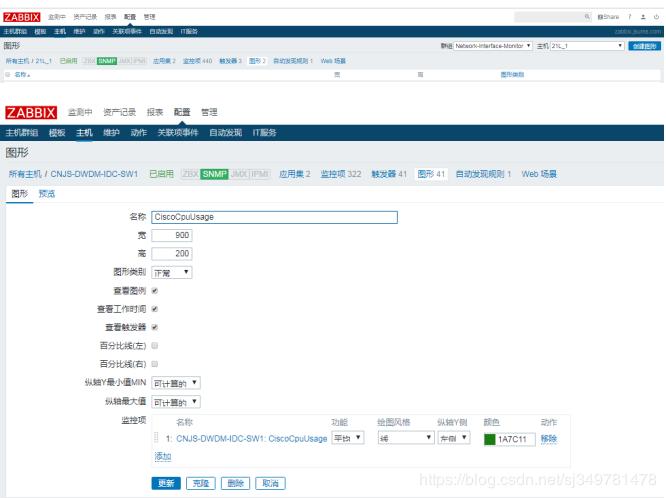Screen dimensions: 666x498
Task: Switch to the 预览 tab
Action: tap(47, 194)
